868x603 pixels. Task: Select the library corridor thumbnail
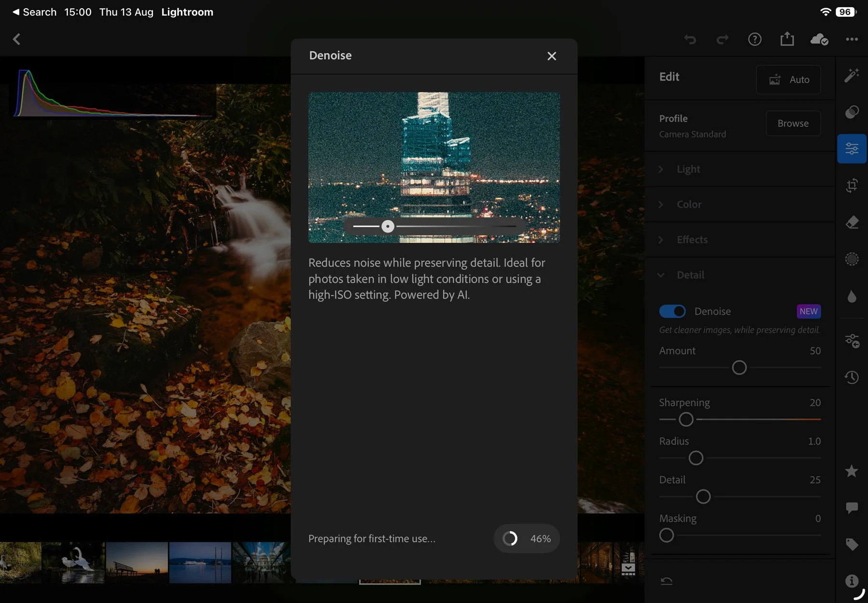tap(595, 563)
